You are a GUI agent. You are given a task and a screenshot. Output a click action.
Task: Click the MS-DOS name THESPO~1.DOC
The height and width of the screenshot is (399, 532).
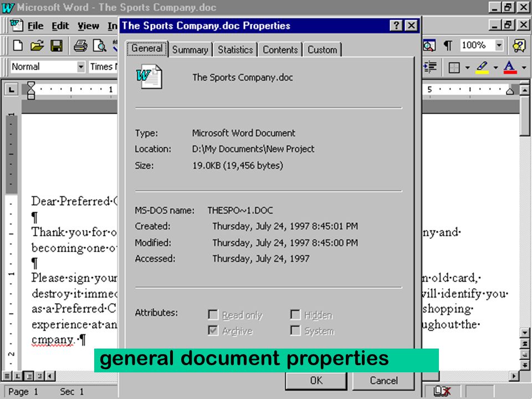[240, 211]
